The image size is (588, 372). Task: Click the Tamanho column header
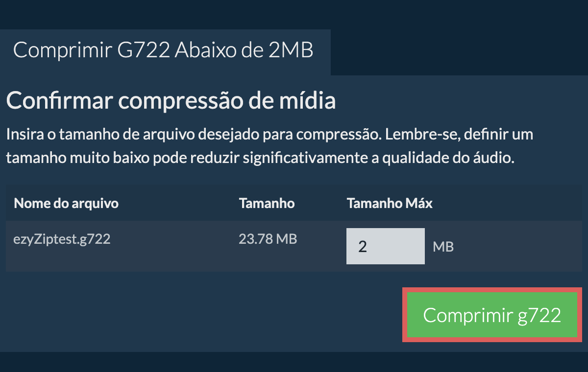point(267,203)
